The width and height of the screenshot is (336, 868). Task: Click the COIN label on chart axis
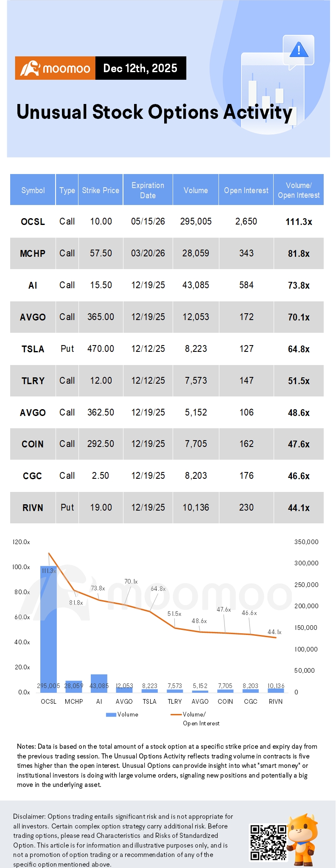coord(225,702)
